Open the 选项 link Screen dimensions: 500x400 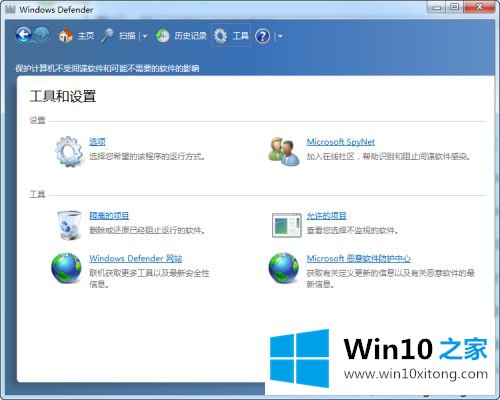97,142
